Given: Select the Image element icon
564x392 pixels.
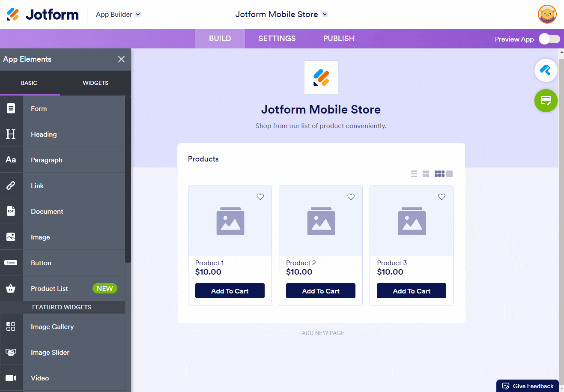Looking at the screenshot, I should point(11,237).
